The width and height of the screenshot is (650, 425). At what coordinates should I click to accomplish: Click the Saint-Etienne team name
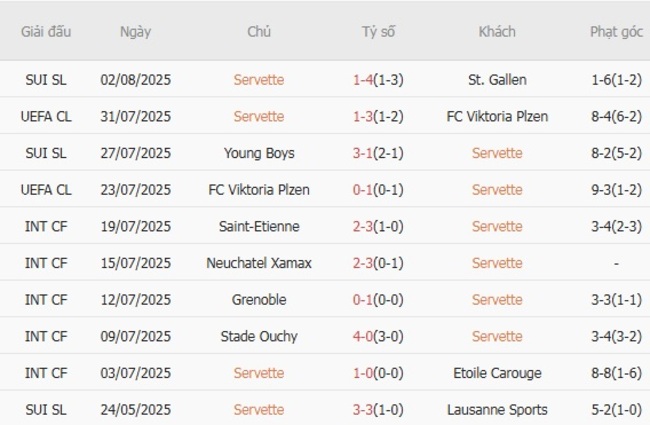point(258,227)
